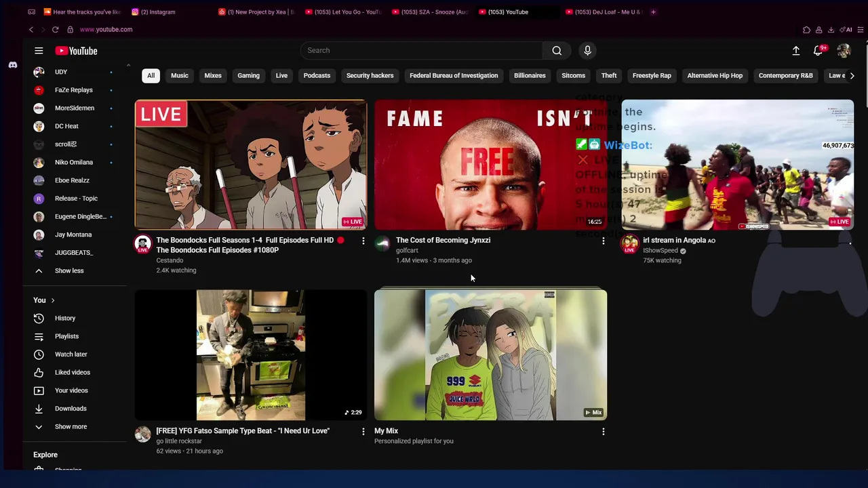Open MoreSidemen subscription
The height and width of the screenshot is (488, 868).
(75, 108)
